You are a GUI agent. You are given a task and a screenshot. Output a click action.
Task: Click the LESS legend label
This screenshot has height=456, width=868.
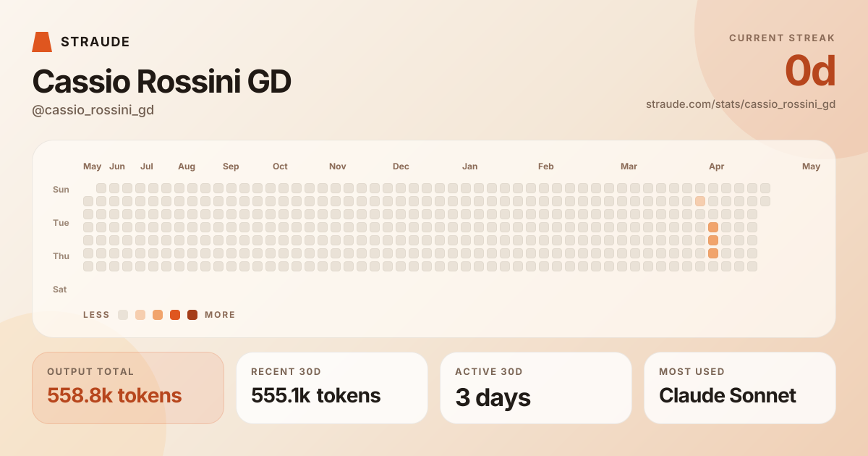point(96,315)
